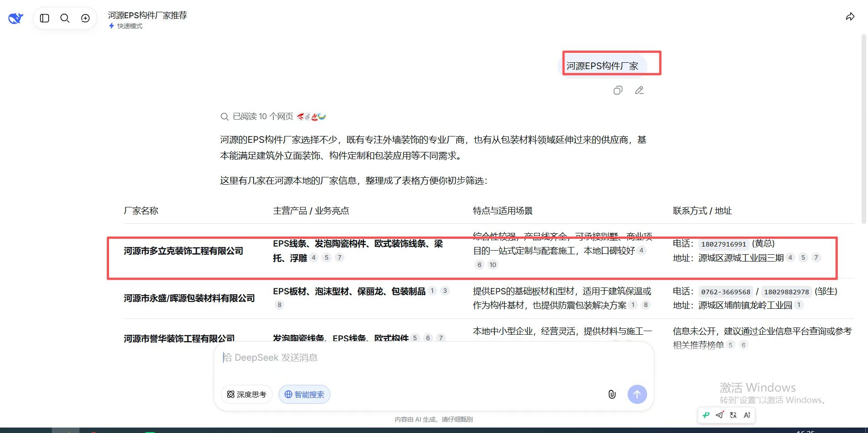Screen dimensions: 868x433
Task: Open citation badge 10 in 多立克 row
Action: (493, 265)
